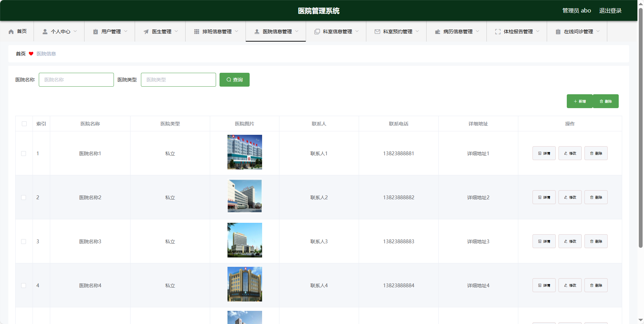
Task: Click the pencil 修改 icon in the 医院名称2 row
Action: (x=566, y=198)
